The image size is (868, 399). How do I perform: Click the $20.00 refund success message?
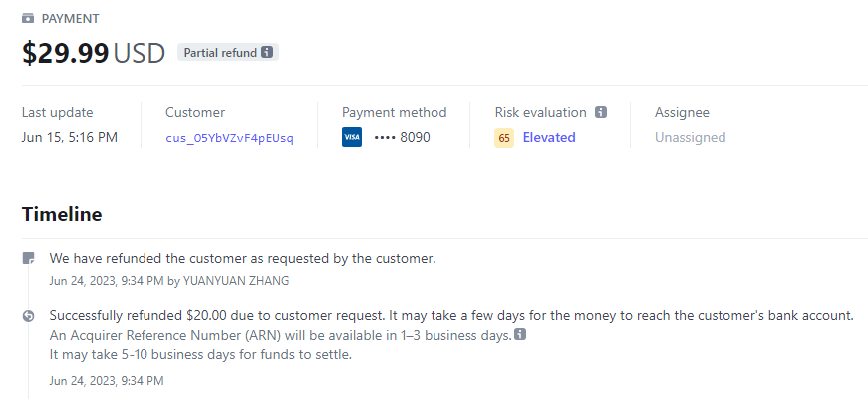click(451, 315)
